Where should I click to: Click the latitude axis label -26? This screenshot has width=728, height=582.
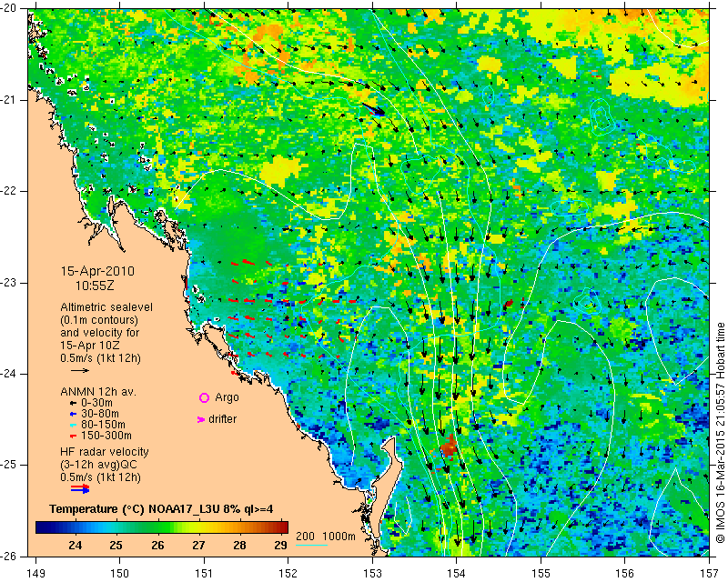(x=9, y=556)
